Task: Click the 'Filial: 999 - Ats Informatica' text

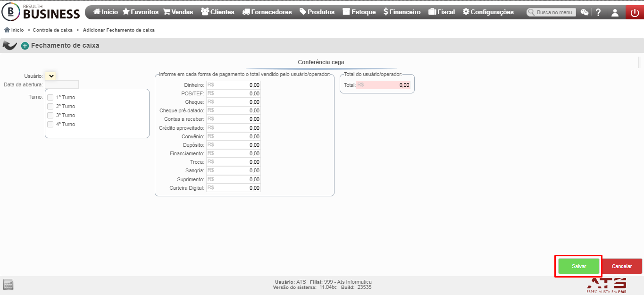Action: click(341, 282)
